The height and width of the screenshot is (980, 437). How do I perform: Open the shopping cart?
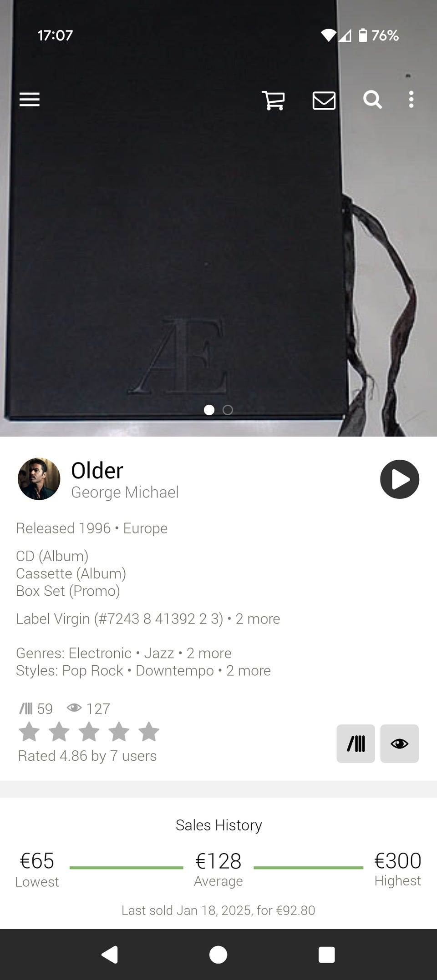point(273,100)
